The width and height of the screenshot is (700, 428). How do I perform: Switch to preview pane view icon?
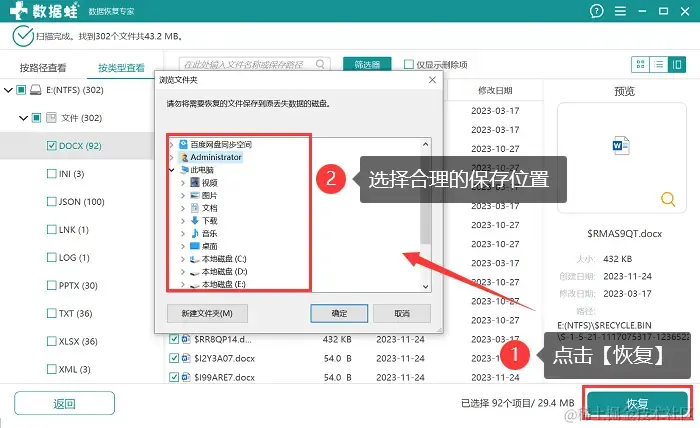677,64
